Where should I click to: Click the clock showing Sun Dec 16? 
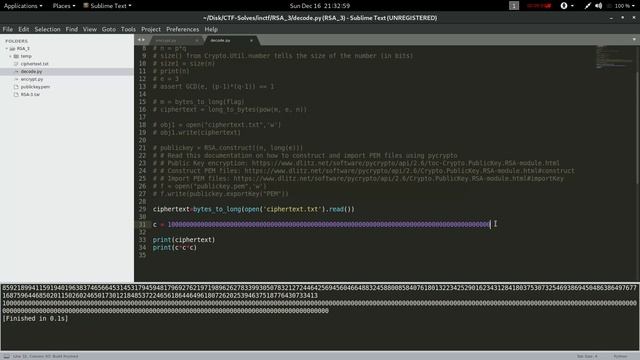click(320, 6)
